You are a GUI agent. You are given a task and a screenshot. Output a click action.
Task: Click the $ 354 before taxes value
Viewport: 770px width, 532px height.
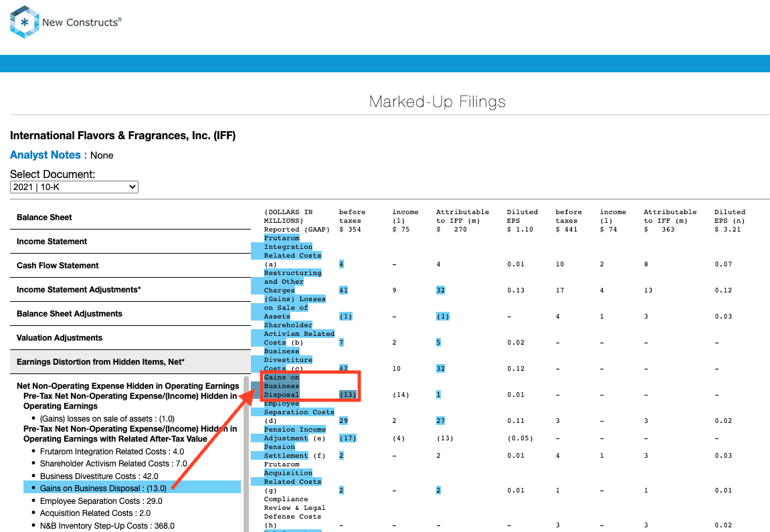pos(350,230)
